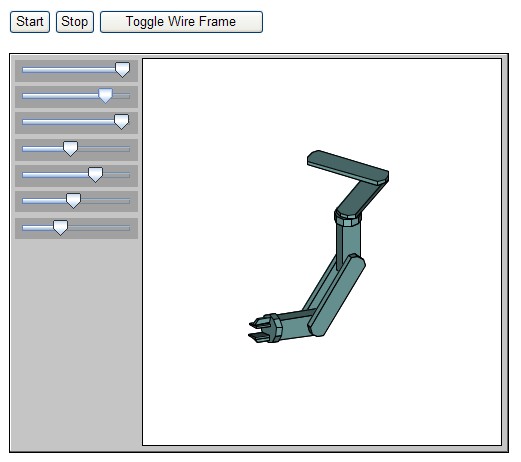Click the fourth slider's thumb handle
The width and height of the screenshot is (521, 462).
click(70, 149)
